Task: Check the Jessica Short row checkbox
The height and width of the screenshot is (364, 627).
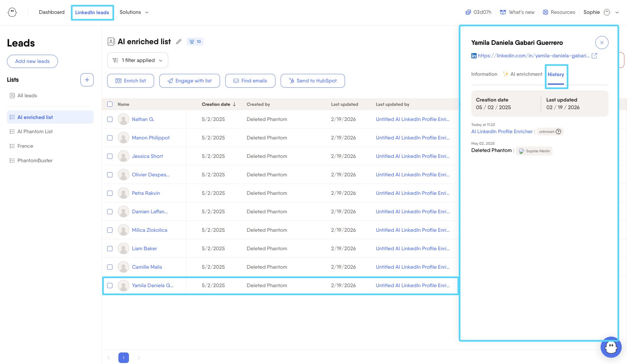Action: pyautogui.click(x=110, y=156)
